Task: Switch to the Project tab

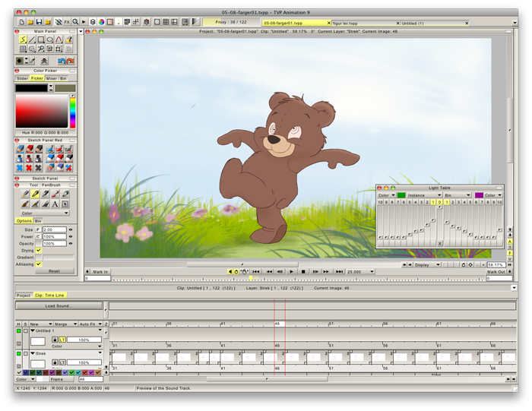Action: (x=24, y=296)
